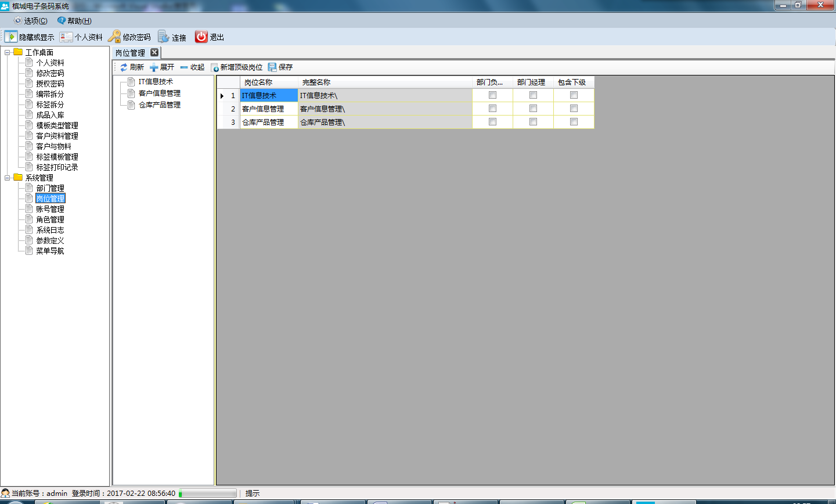Click 新增顶级岗位 icon
This screenshot has width=836, height=504.
[x=214, y=67]
